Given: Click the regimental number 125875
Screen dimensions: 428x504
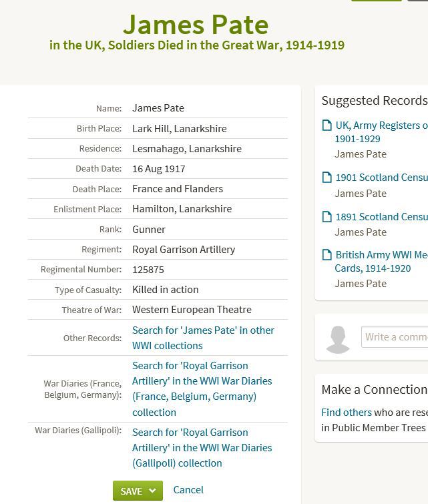Looking at the screenshot, I should coord(148,270).
